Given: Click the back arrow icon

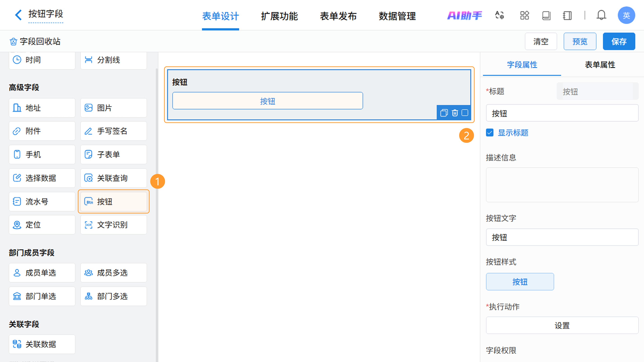Looking at the screenshot, I should coord(18,15).
